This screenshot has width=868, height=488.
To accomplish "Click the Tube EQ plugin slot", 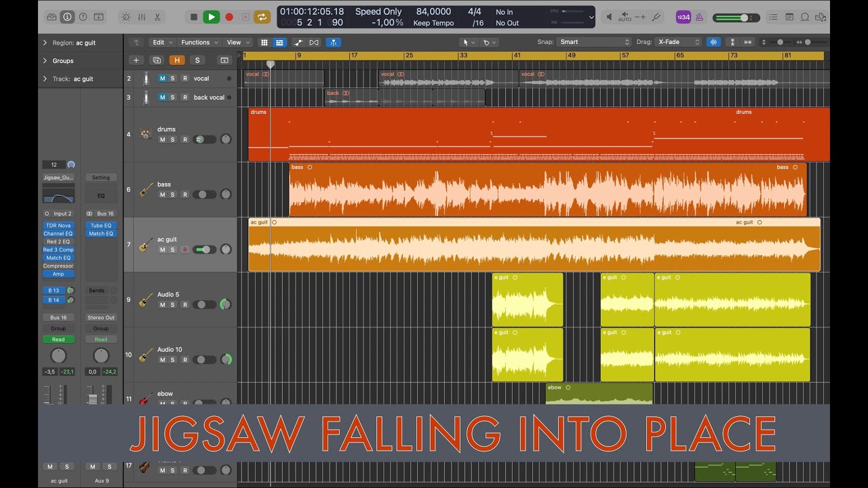I will click(x=101, y=226).
